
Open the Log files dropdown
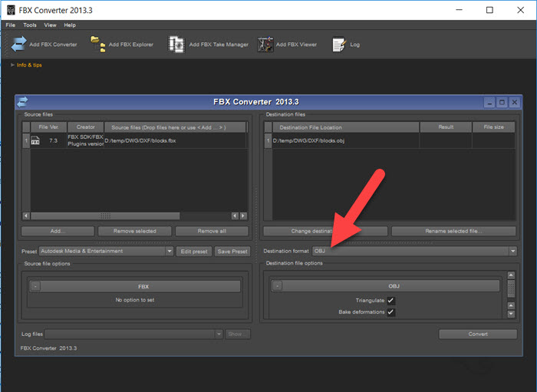[x=219, y=334]
